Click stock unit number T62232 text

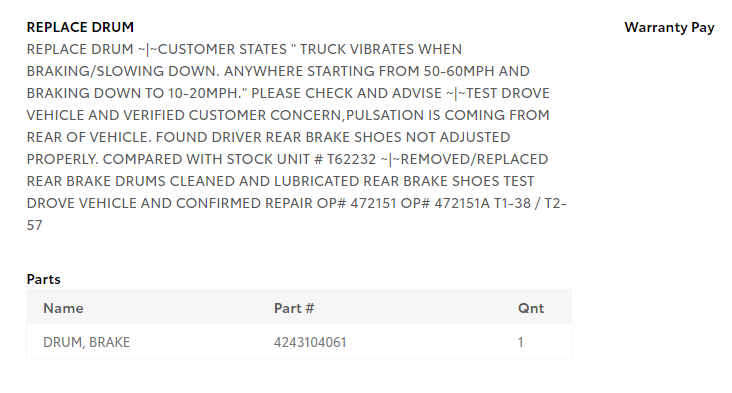[351, 159]
